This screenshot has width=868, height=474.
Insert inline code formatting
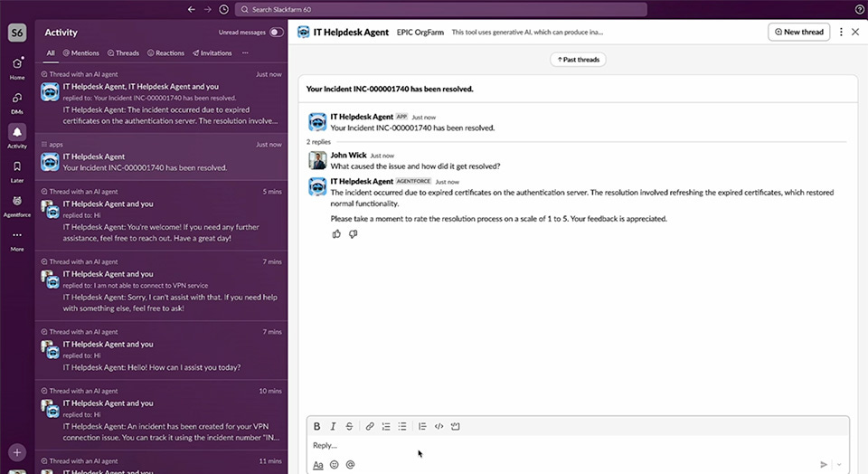coord(439,426)
